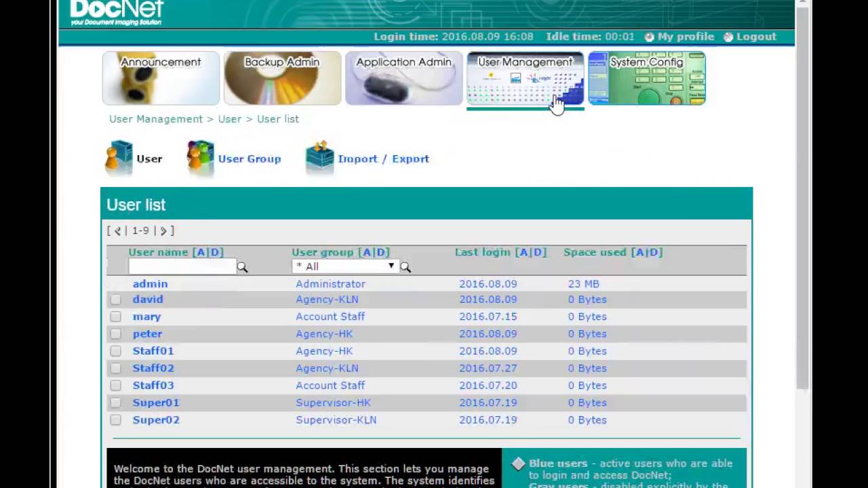Click the Import / Export link

383,159
